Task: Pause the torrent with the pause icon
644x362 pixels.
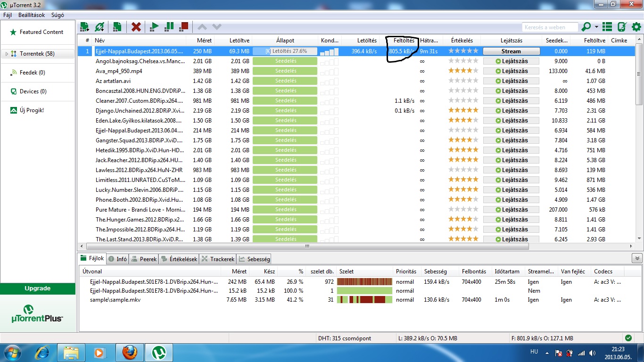Action: tap(169, 27)
